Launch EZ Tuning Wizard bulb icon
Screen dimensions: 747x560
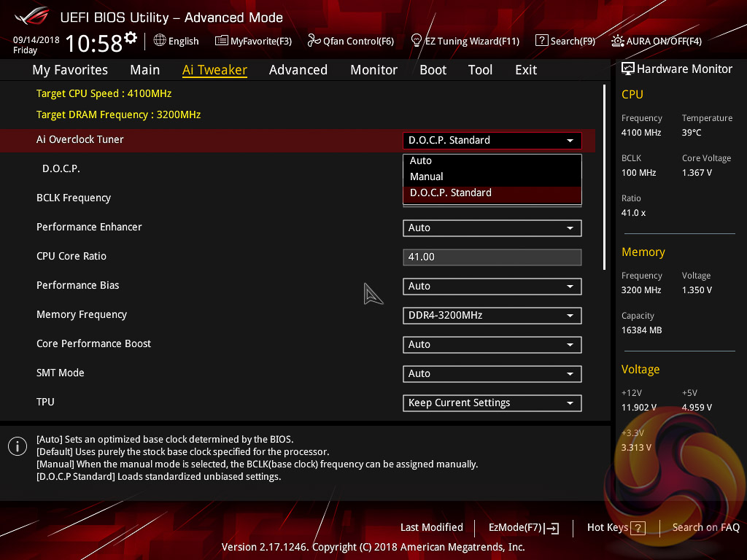click(x=416, y=41)
